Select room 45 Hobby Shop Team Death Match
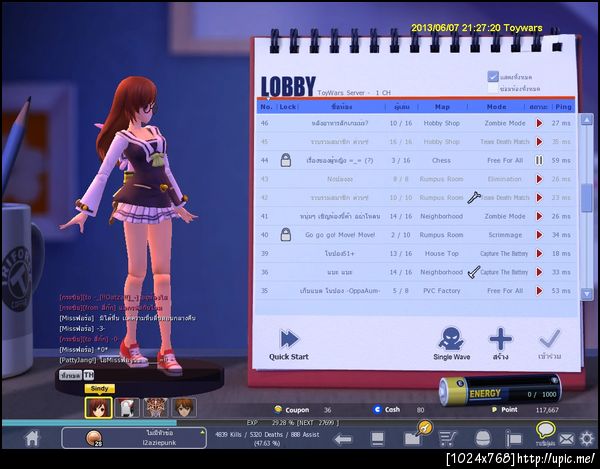Image resolution: width=600 pixels, height=469 pixels. click(x=416, y=142)
